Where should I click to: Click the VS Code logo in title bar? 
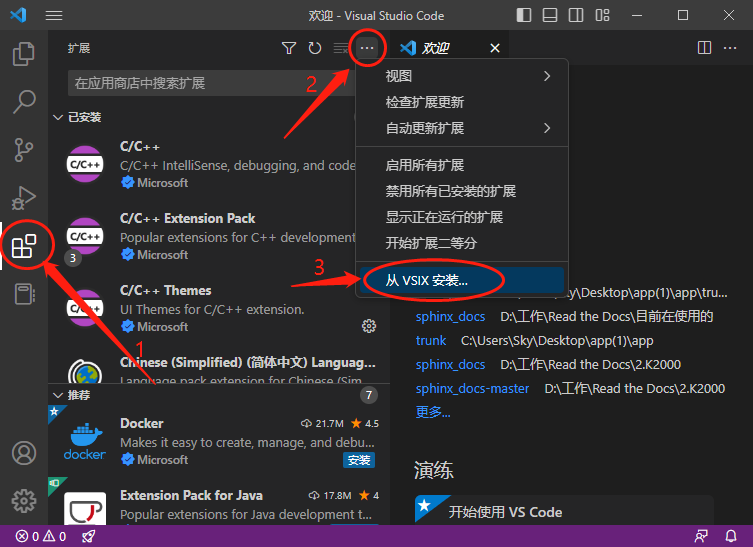coord(18,15)
